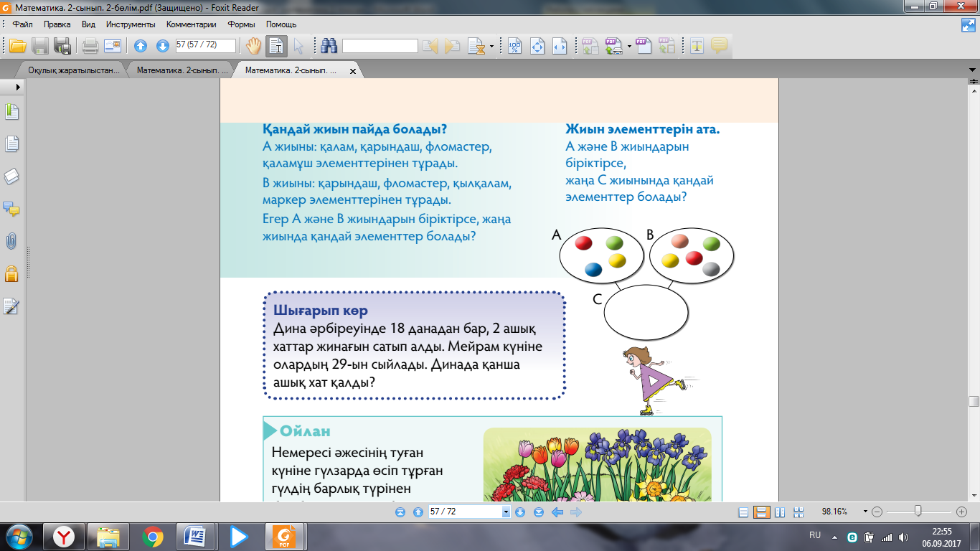Expand the search options dropdown arrow
Image resolution: width=980 pixels, height=551 pixels.
tap(492, 47)
